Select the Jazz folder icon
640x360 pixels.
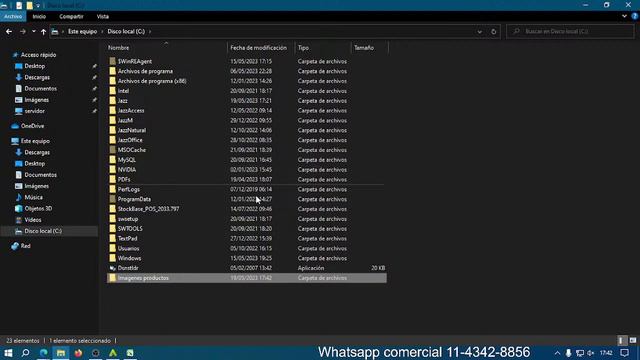pyautogui.click(x=113, y=100)
